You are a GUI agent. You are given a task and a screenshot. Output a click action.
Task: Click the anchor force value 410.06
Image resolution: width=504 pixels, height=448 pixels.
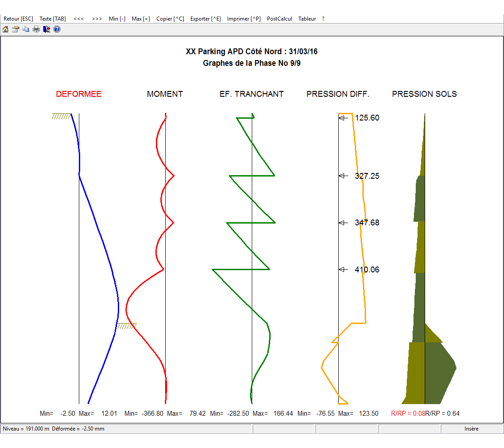pyautogui.click(x=367, y=269)
